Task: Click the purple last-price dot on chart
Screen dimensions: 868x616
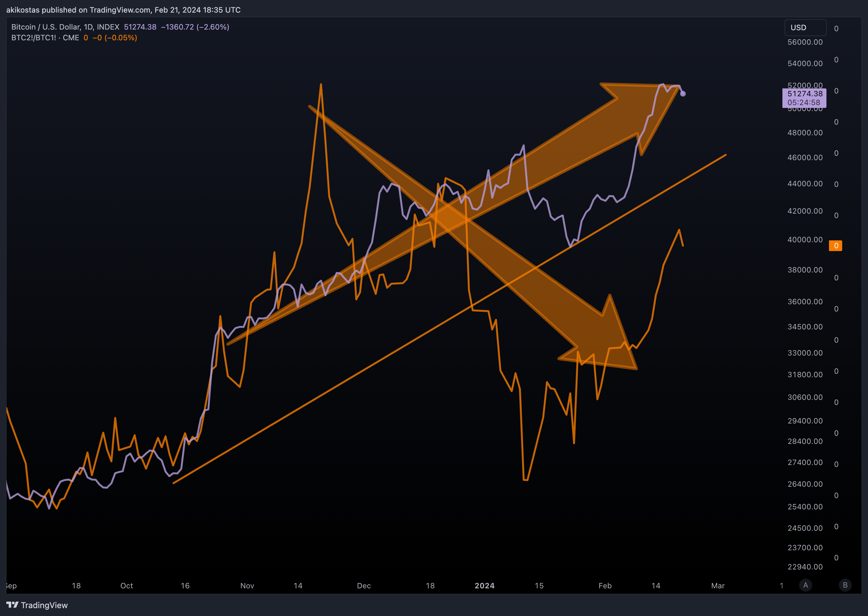Action: [x=683, y=94]
